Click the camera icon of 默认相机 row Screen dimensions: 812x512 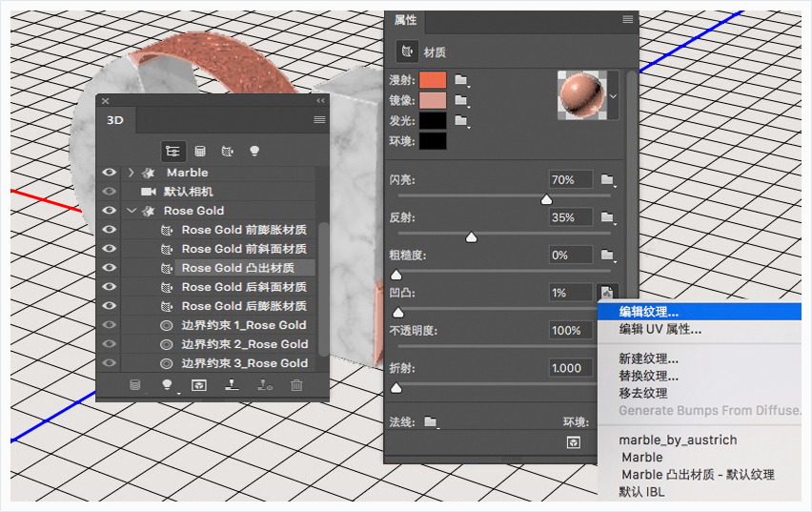149,192
